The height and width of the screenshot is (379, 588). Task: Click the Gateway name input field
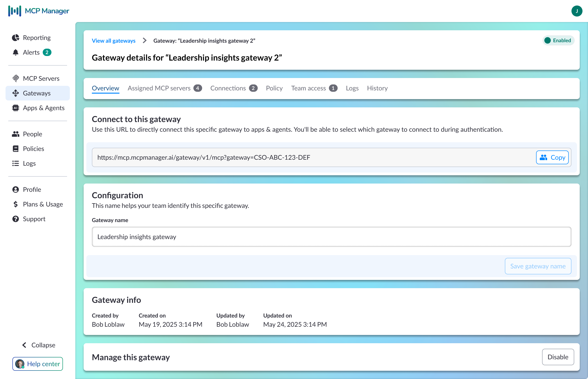pos(331,237)
